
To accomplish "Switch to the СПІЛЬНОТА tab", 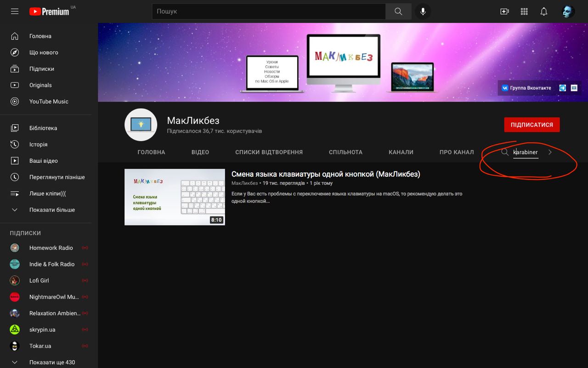I will coord(345,152).
